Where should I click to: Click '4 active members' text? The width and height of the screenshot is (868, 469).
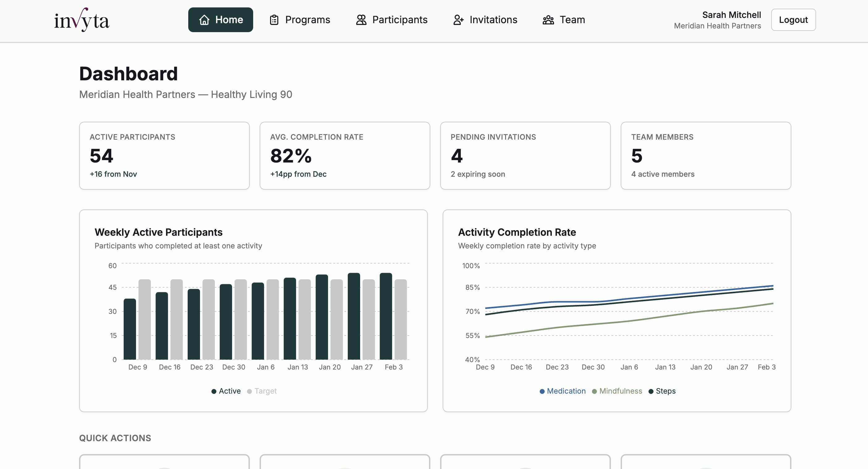pyautogui.click(x=663, y=174)
